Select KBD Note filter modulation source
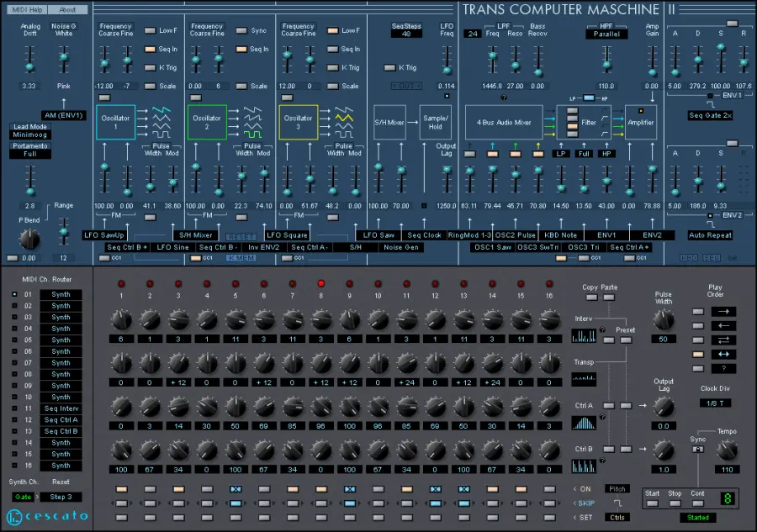 coord(561,235)
